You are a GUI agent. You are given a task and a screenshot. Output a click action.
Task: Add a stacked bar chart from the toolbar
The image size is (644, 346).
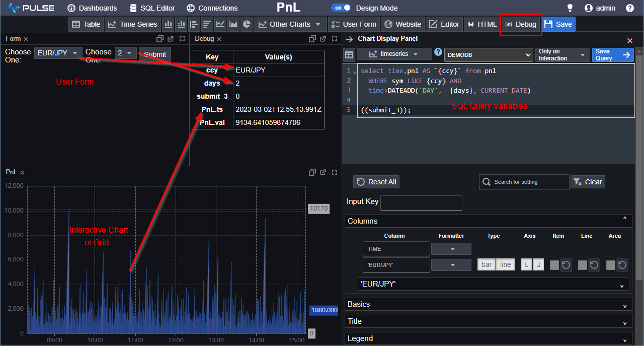click(x=181, y=24)
